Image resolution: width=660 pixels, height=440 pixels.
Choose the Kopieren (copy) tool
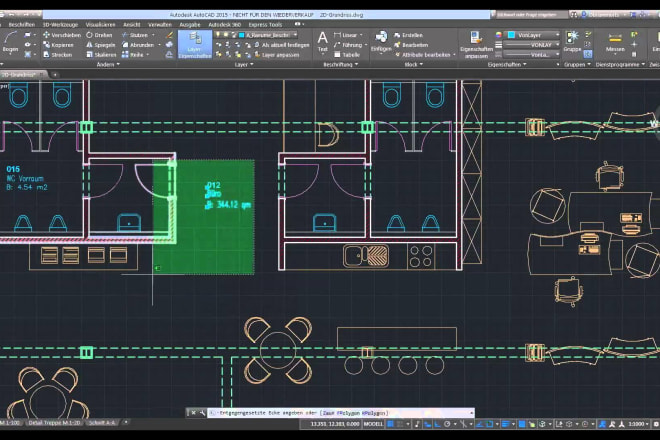[x=58, y=45]
